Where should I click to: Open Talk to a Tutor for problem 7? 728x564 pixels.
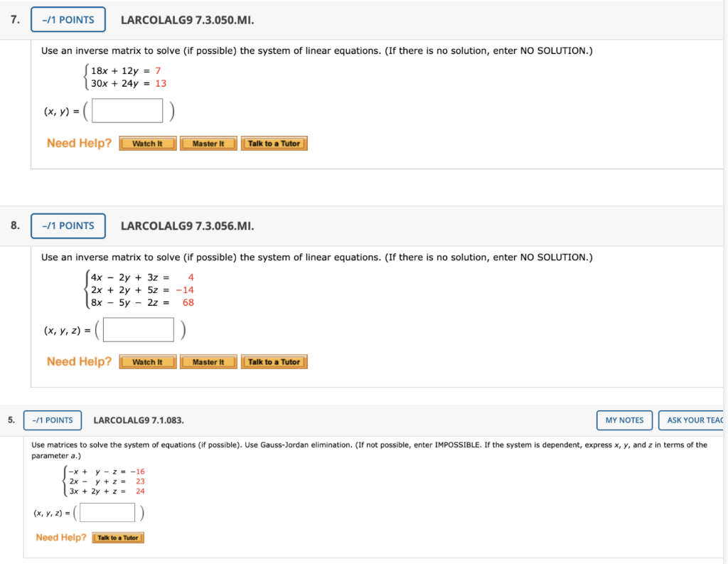point(274,143)
